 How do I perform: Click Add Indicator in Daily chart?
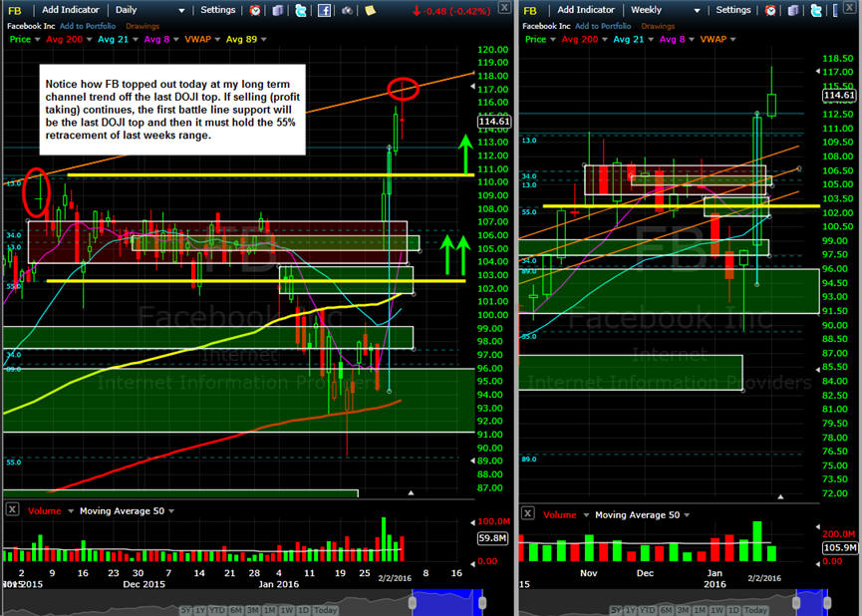point(71,10)
